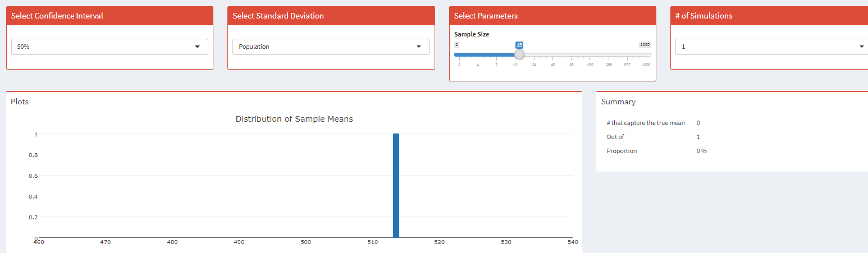Click the 1000 maximum label above slider

645,45
